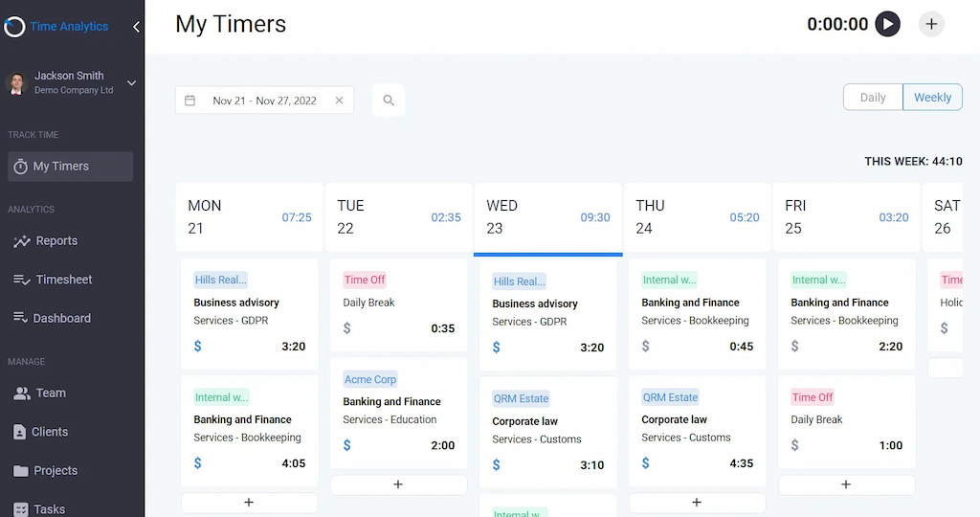Screen dimensions: 980x517
Task: Select the WED 23 day header
Action: click(548, 217)
